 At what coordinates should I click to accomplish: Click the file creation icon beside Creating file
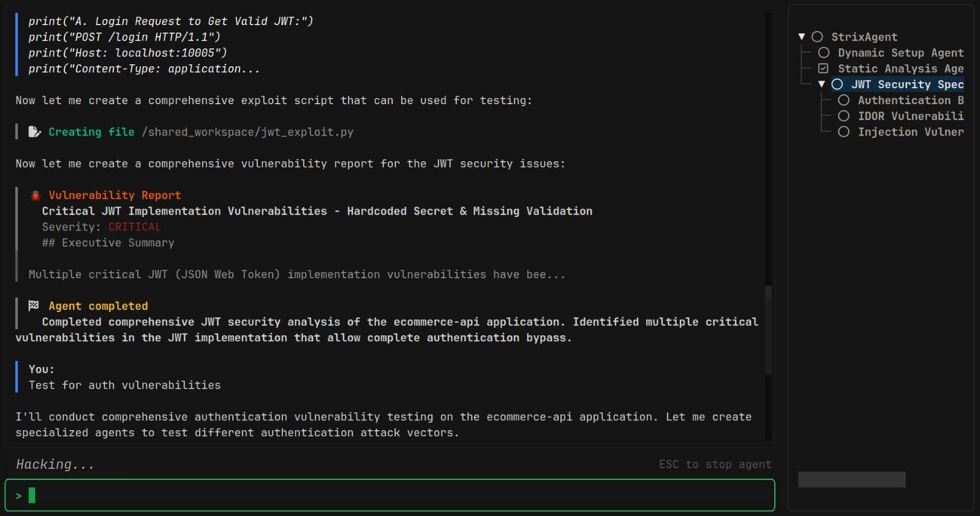pos(35,132)
